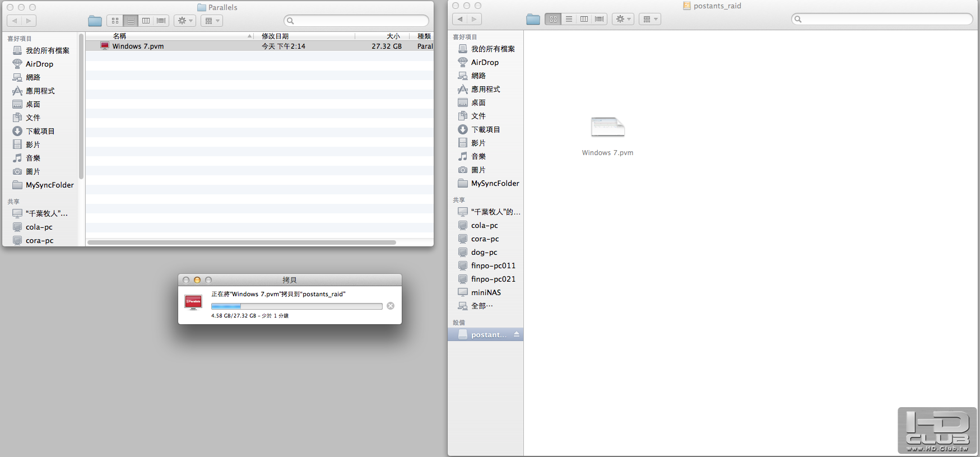The width and height of the screenshot is (980, 457).
Task: Switch postants_raid window to icon view
Action: (x=553, y=19)
